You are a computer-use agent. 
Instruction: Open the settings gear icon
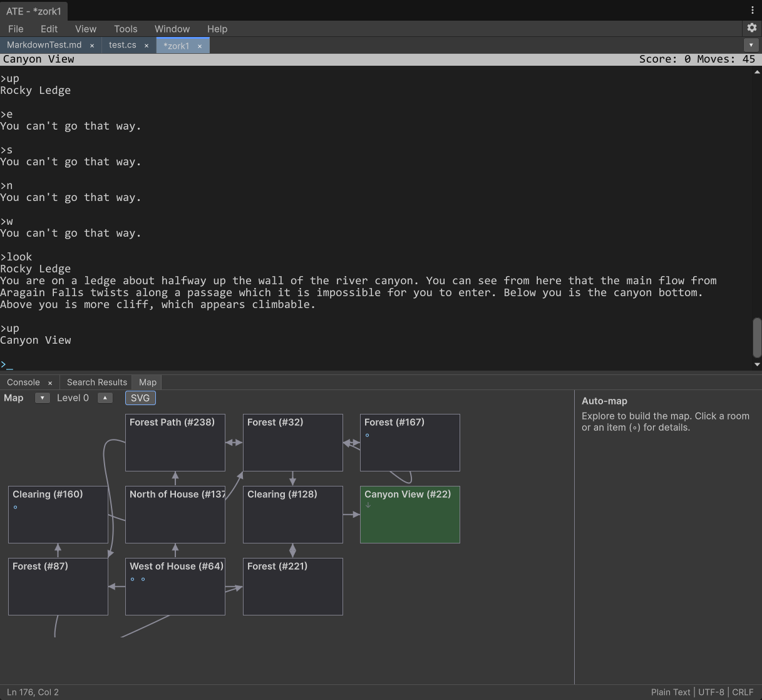point(752,28)
